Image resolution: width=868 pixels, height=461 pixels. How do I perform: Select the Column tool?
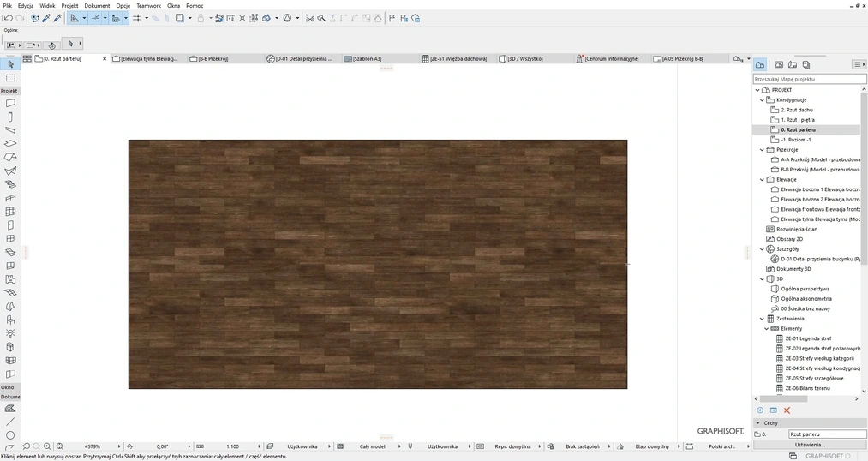pos(10,117)
